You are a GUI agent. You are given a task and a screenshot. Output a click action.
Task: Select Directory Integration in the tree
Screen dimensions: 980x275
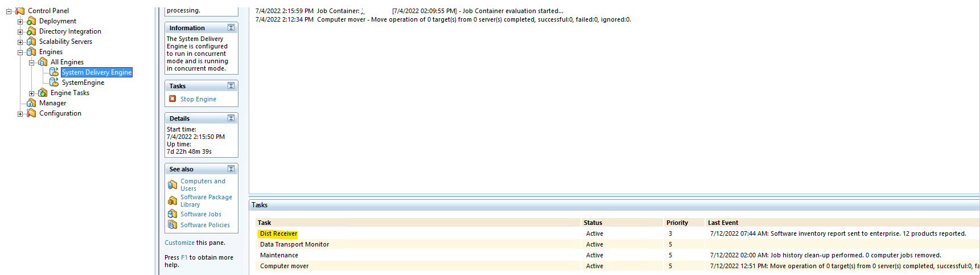(70, 31)
